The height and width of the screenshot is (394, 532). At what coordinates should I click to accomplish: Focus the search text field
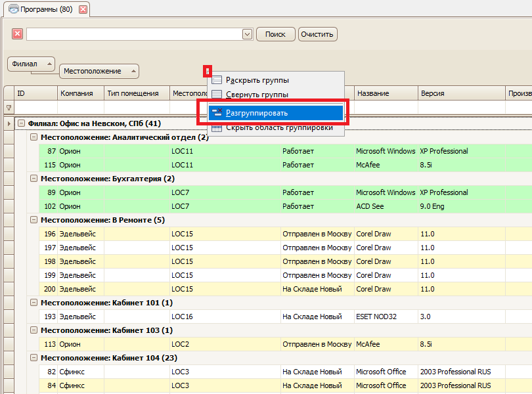[135, 34]
